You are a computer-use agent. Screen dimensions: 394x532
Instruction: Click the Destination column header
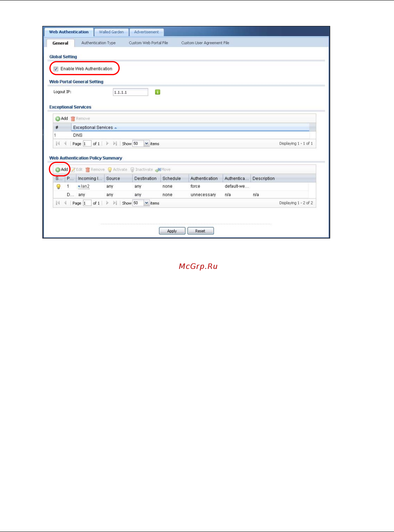pos(146,179)
